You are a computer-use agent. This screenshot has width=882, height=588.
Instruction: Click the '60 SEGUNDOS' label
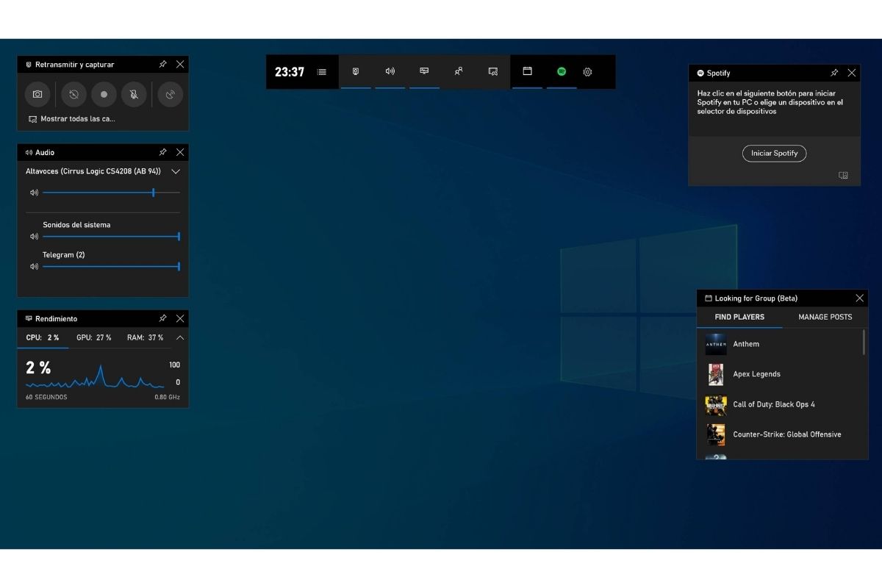click(46, 398)
